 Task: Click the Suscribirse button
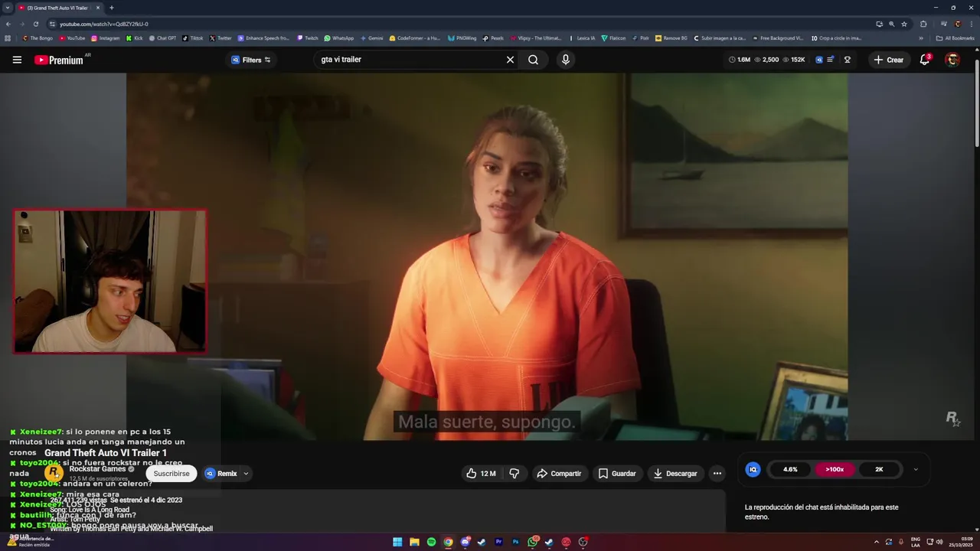(x=171, y=474)
